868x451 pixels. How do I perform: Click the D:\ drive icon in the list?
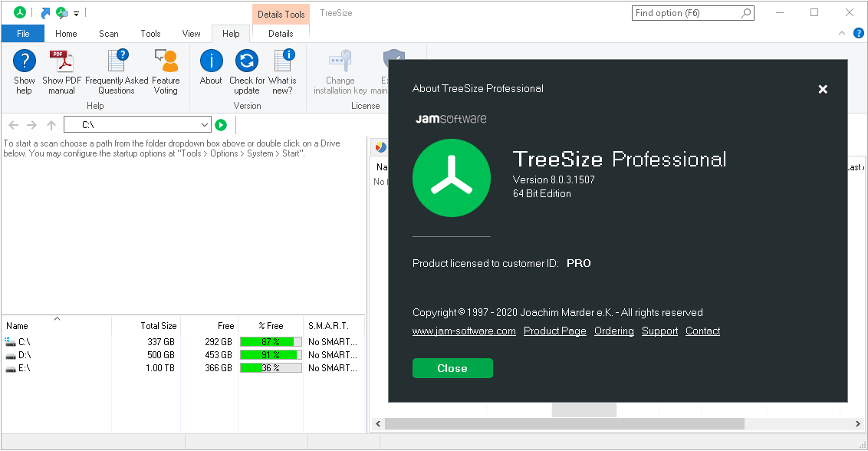click(11, 355)
